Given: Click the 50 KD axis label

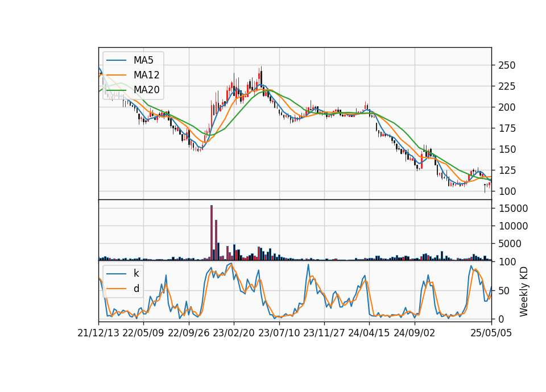Looking at the screenshot, I should click(504, 290).
